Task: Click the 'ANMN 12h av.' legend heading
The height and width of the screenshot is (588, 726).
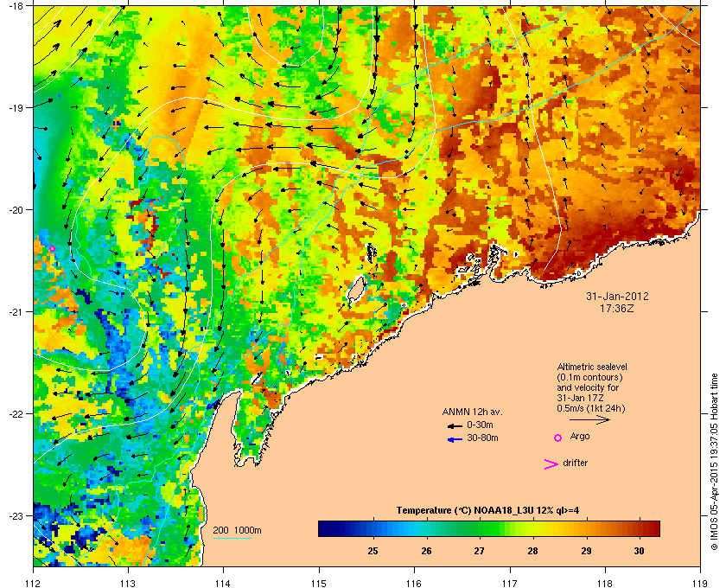Action: 472,412
